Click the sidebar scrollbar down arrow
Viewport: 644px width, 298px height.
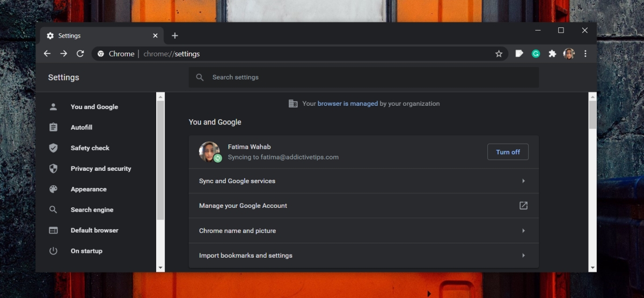(160, 267)
